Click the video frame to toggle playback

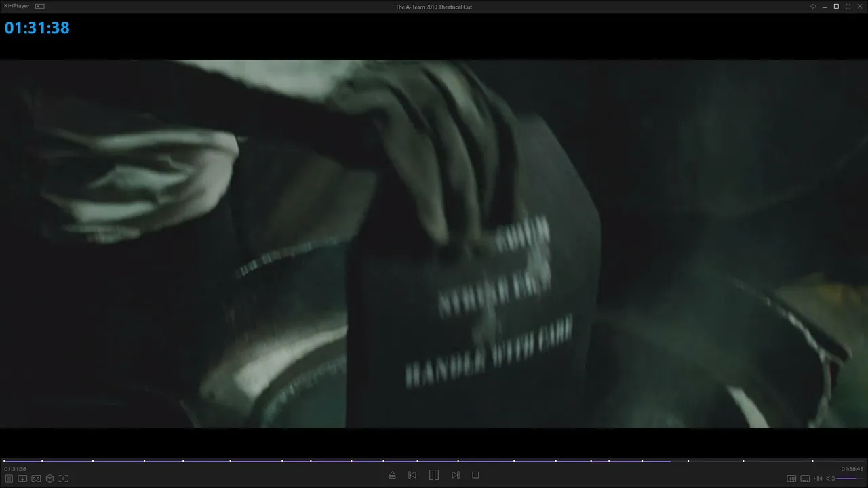point(434,244)
